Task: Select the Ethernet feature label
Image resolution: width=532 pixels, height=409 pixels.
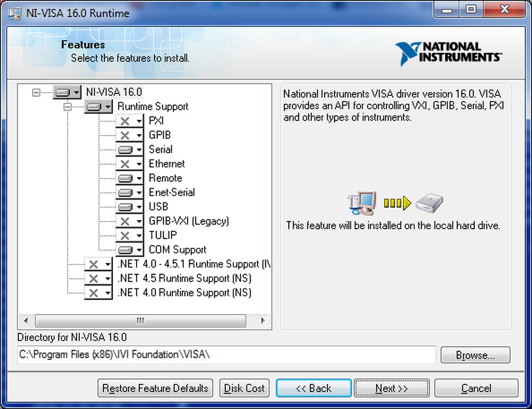Action: tap(167, 164)
